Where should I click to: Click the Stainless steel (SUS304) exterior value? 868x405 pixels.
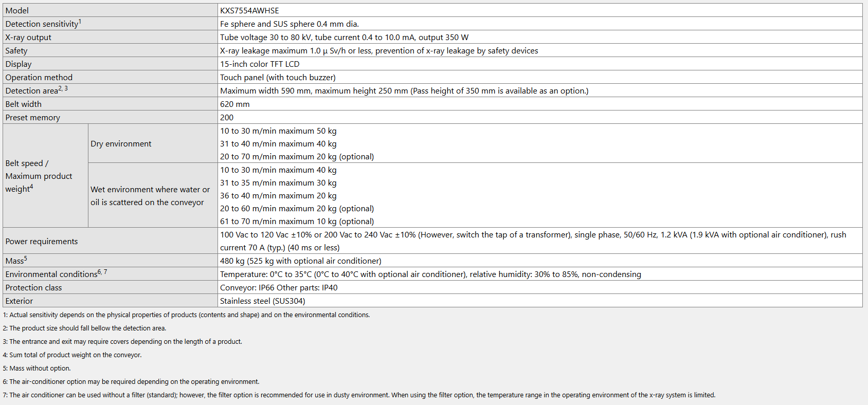coord(262,301)
